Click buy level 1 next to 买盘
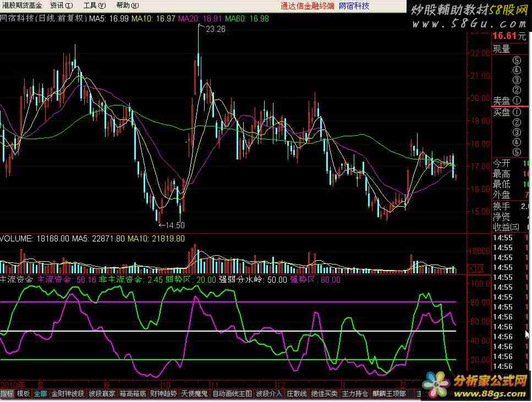The width and height of the screenshot is (532, 402). pyautogui.click(x=517, y=112)
